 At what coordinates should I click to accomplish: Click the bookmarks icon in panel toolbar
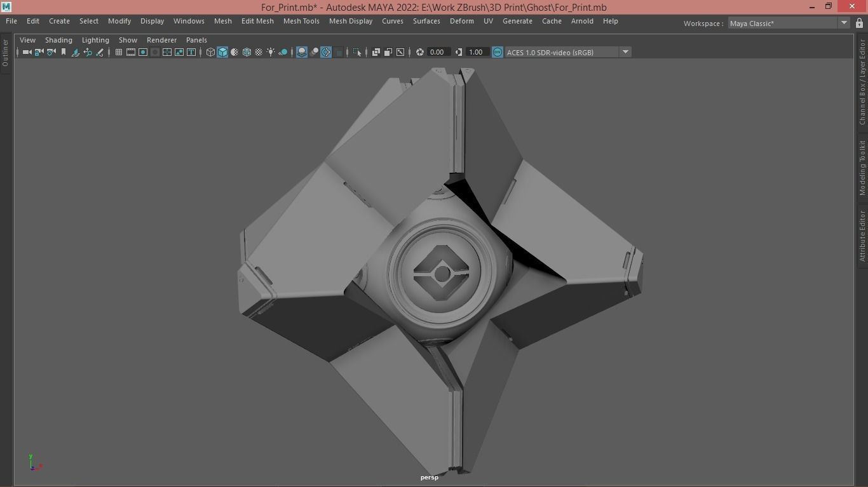pos(64,52)
